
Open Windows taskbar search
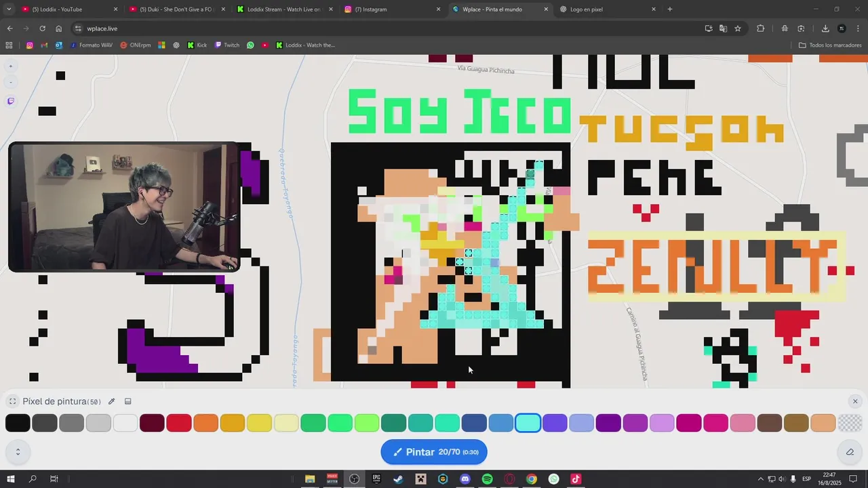33,479
